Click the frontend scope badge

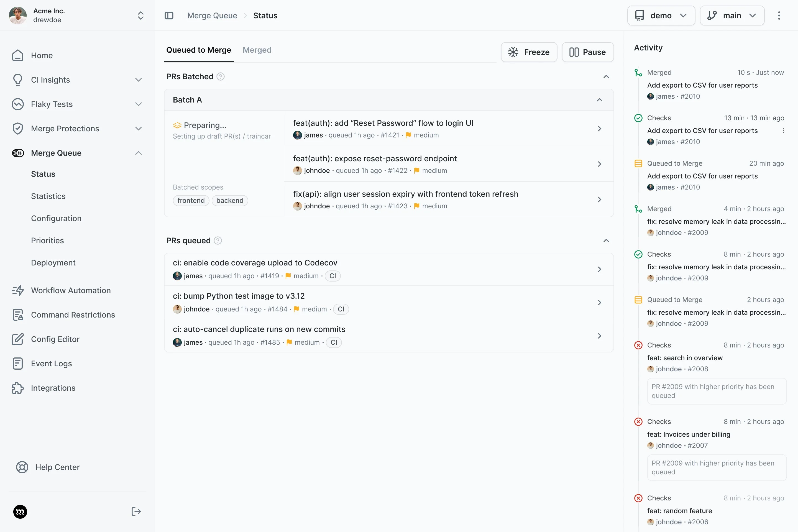(x=191, y=200)
